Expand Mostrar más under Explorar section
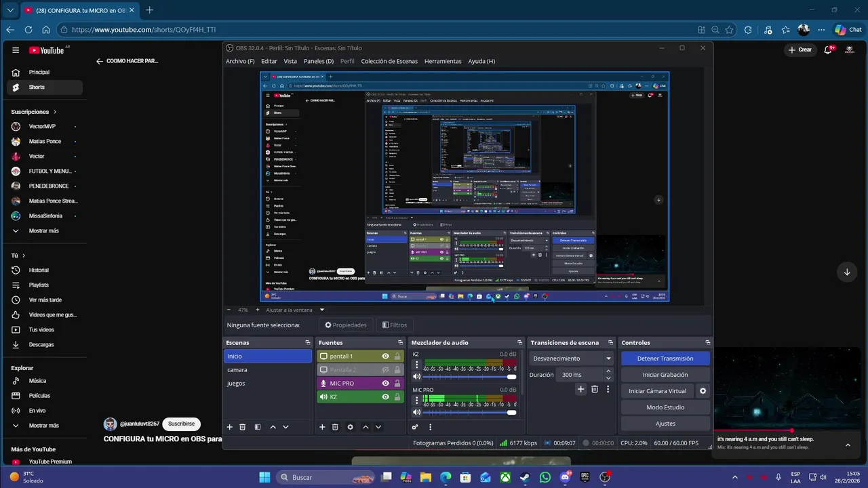Image resolution: width=868 pixels, height=488 pixels. (43, 426)
